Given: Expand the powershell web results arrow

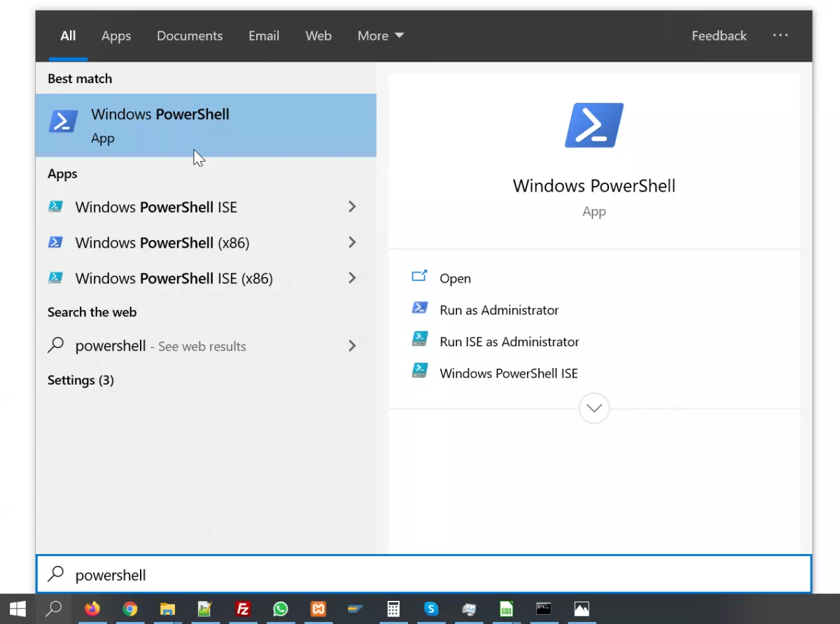Looking at the screenshot, I should pyautogui.click(x=352, y=346).
